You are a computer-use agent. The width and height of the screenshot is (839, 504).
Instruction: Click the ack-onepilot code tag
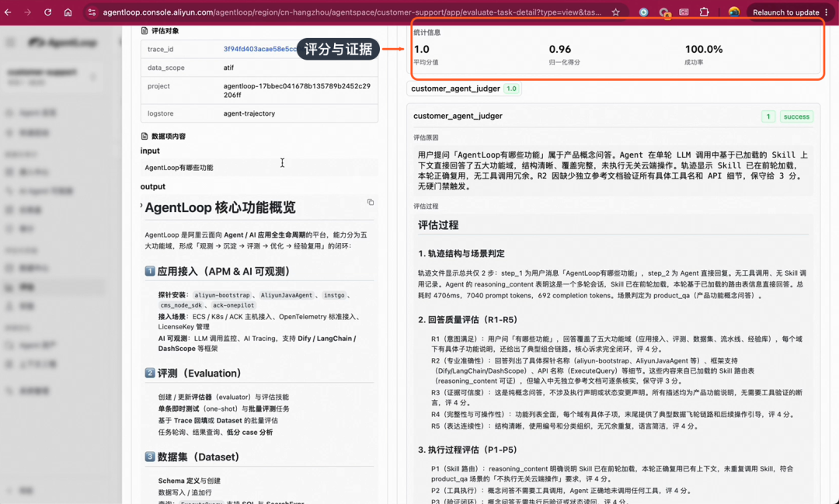click(233, 305)
